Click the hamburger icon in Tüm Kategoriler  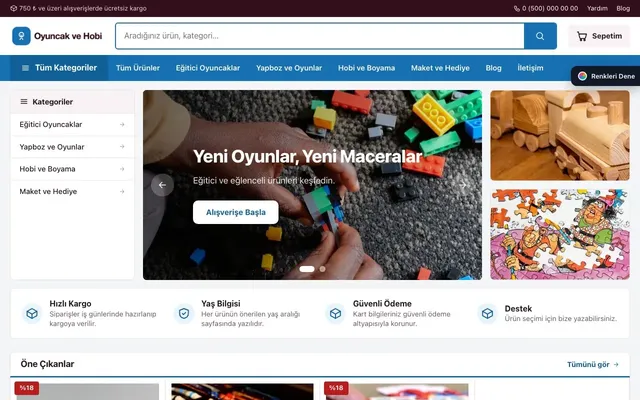click(x=25, y=68)
